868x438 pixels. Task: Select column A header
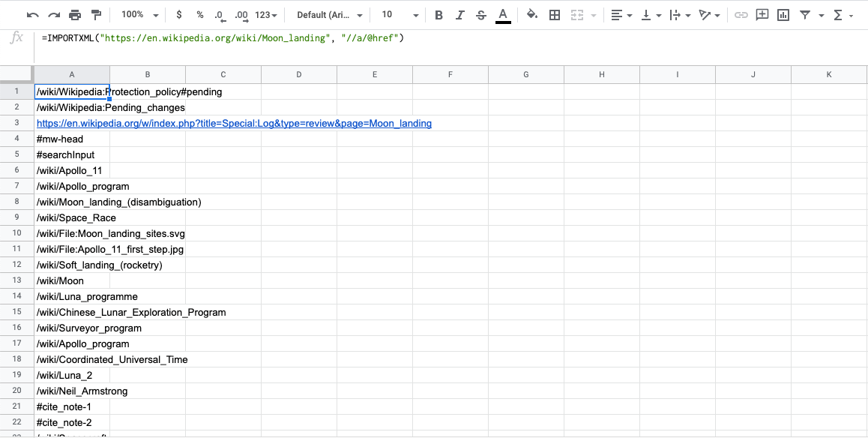pyautogui.click(x=72, y=75)
